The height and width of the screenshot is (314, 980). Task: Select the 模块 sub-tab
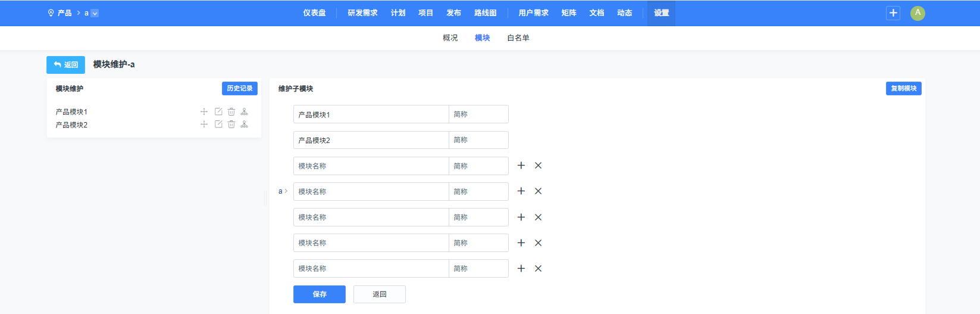click(x=482, y=38)
